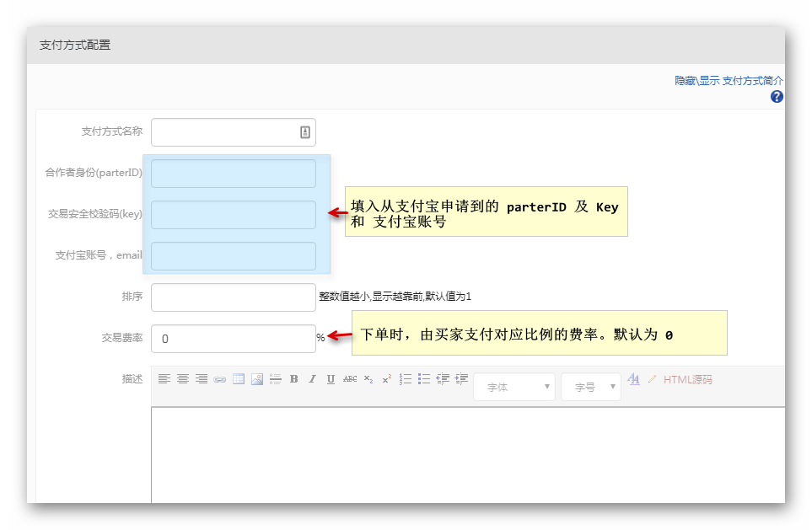
Task: Increase indent in editor
Action: (x=461, y=379)
